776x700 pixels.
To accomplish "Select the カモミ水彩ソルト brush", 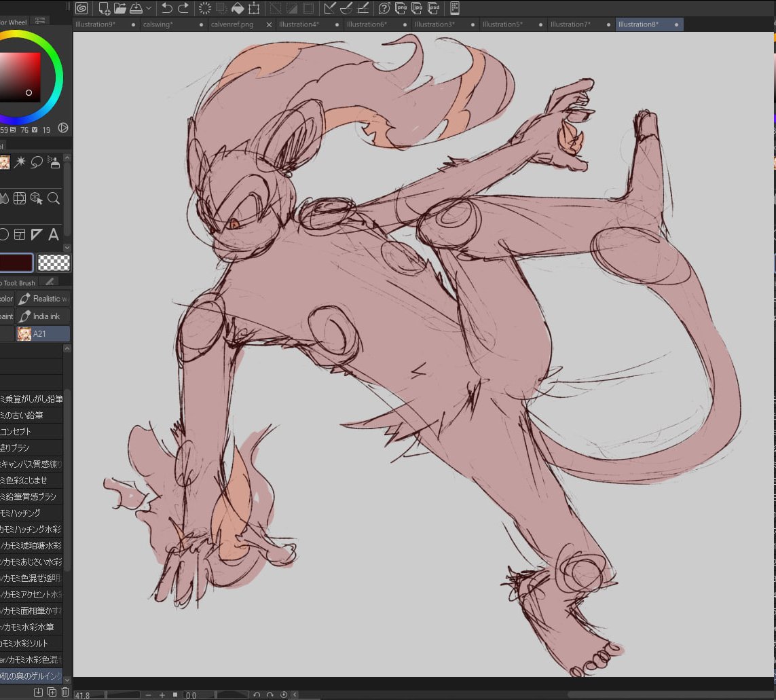I will pyautogui.click(x=31, y=643).
